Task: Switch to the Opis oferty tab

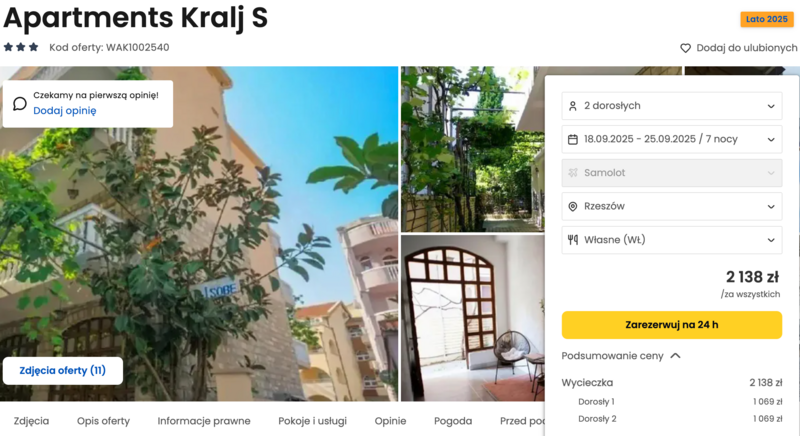Action: pyautogui.click(x=103, y=421)
